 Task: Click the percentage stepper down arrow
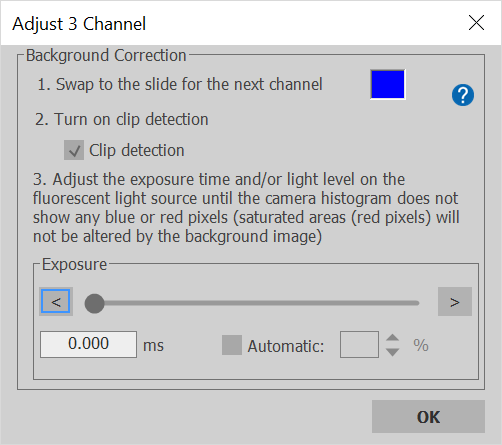(x=392, y=352)
